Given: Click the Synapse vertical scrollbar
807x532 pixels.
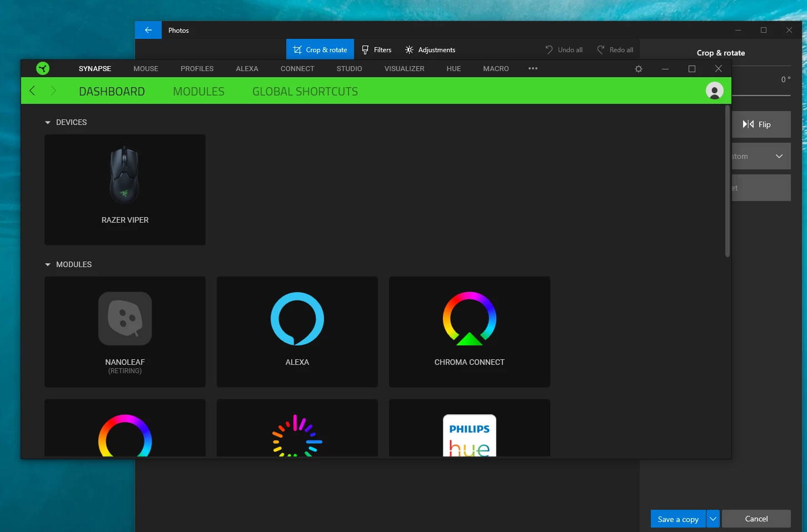Looking at the screenshot, I should click(727, 181).
